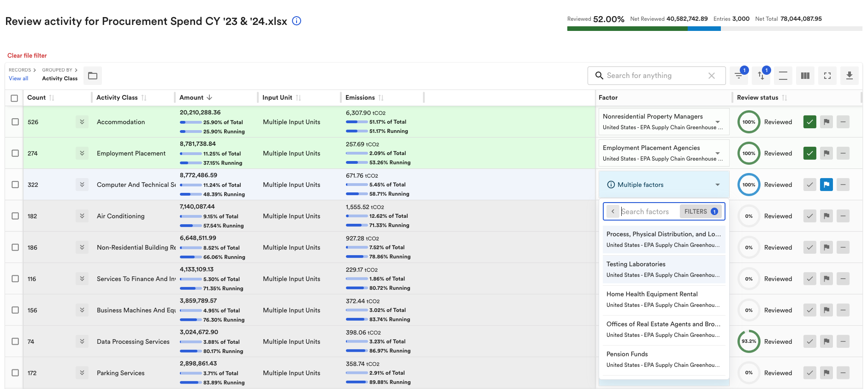The height and width of the screenshot is (389, 868).
Task: Approve Accommodation row with green checkmark
Action: coord(810,122)
